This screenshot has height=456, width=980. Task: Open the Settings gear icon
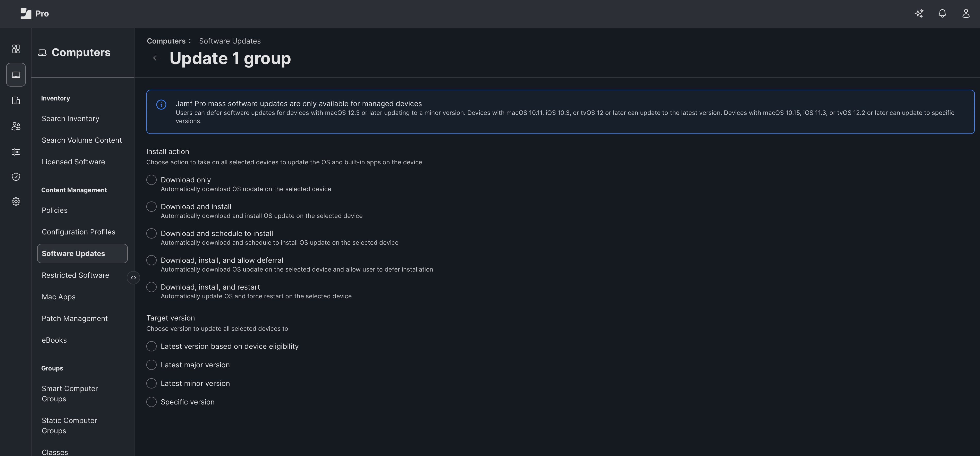click(x=16, y=201)
